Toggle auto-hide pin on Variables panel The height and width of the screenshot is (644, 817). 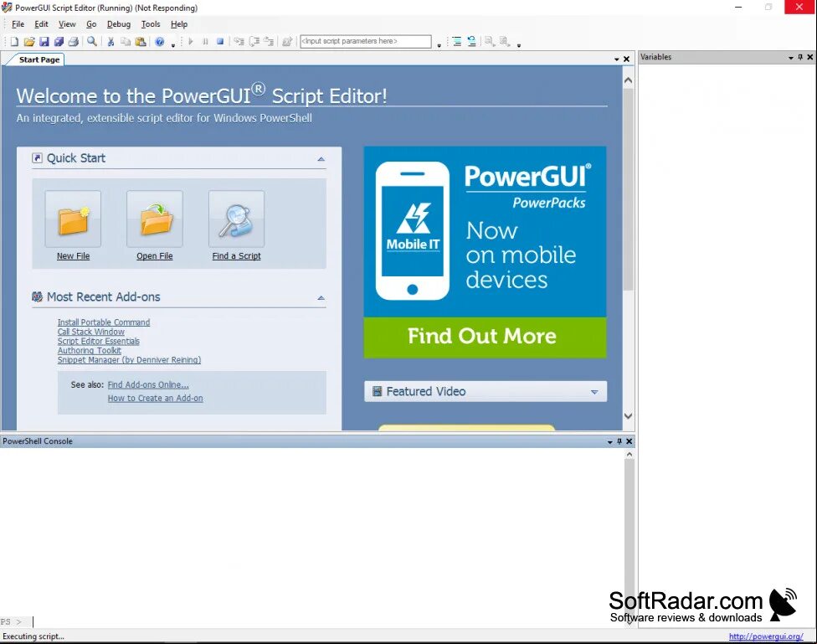pyautogui.click(x=800, y=57)
